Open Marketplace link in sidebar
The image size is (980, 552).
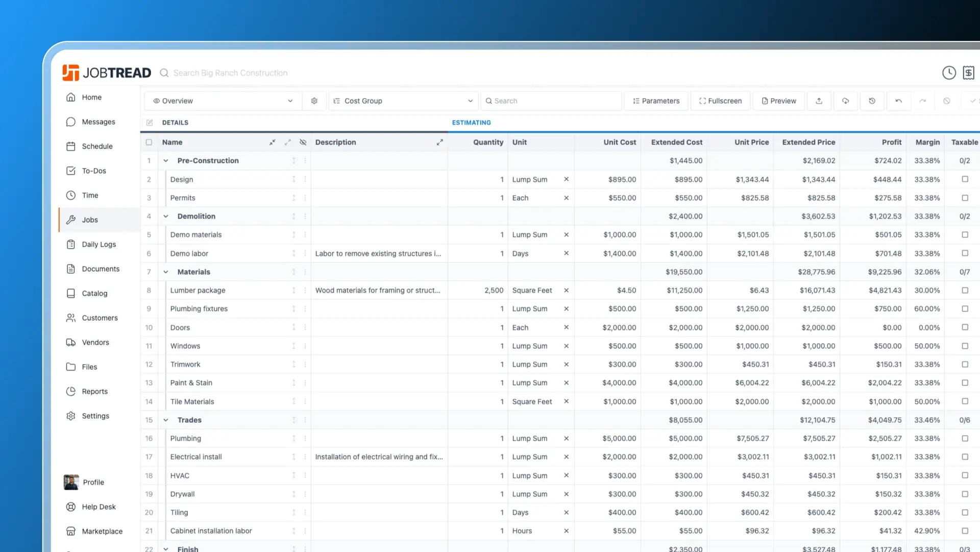(100, 532)
